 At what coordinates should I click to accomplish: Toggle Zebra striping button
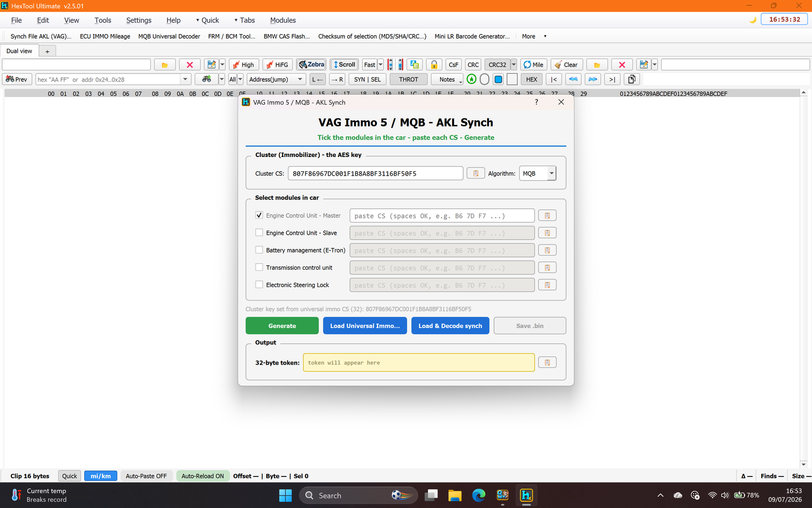click(x=311, y=65)
